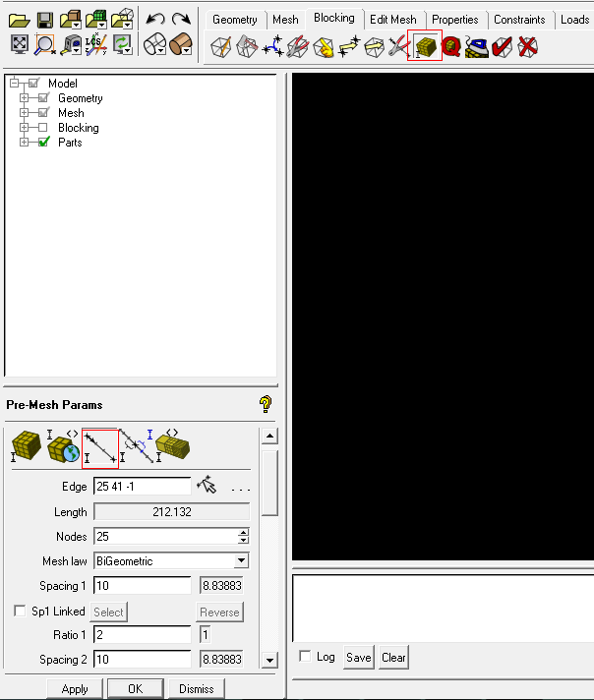Choose Update Sizes option in Pre-Mesh Params
This screenshot has width=594, height=700.
(x=26, y=445)
